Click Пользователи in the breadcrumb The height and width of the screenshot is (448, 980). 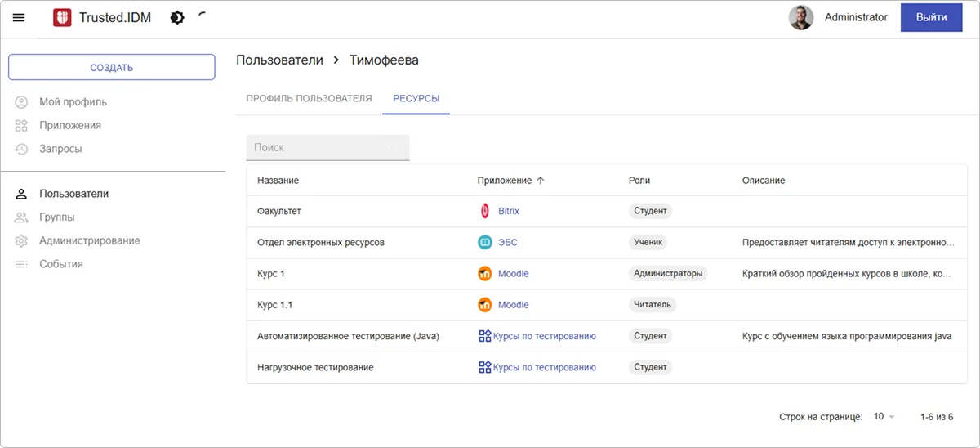coord(279,60)
